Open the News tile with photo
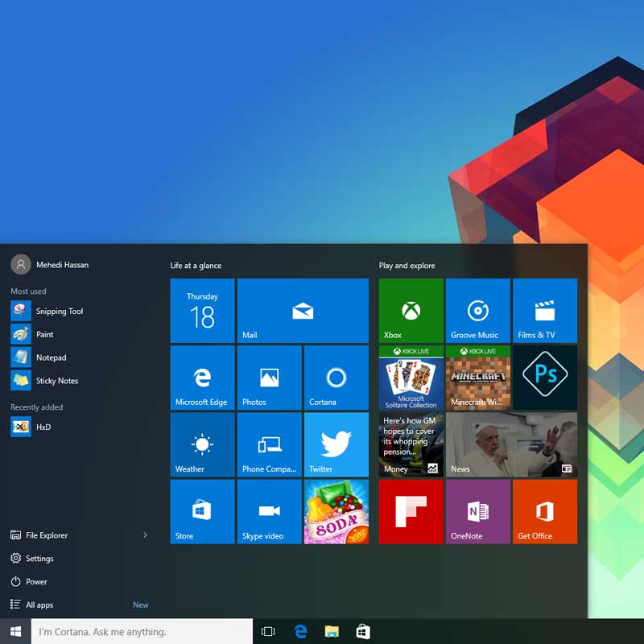The image size is (644, 644). 511,444
